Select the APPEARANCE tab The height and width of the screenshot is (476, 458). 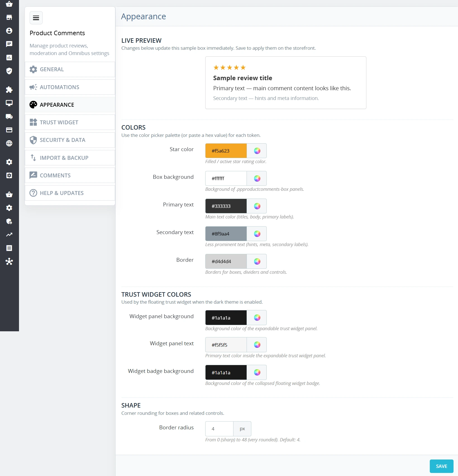(x=70, y=105)
